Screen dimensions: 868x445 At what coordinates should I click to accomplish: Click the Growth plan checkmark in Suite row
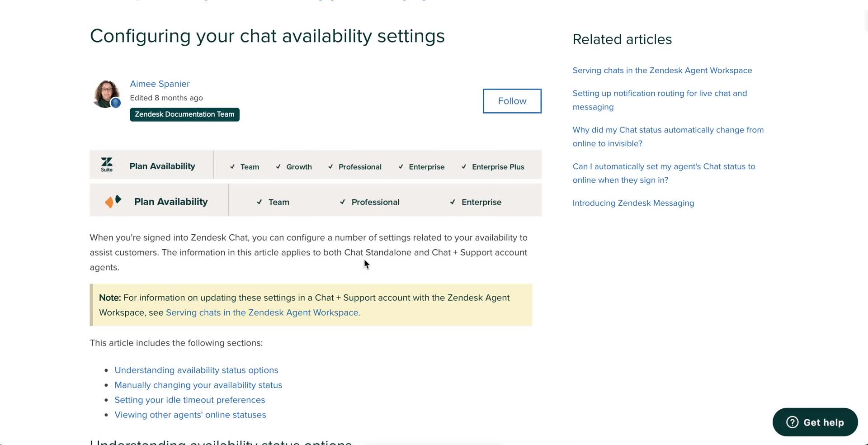click(x=278, y=166)
